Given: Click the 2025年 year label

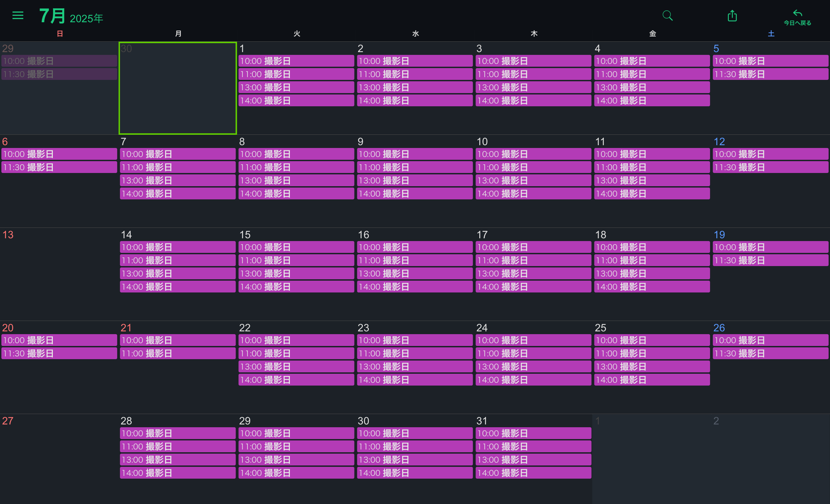Looking at the screenshot, I should coord(86,18).
